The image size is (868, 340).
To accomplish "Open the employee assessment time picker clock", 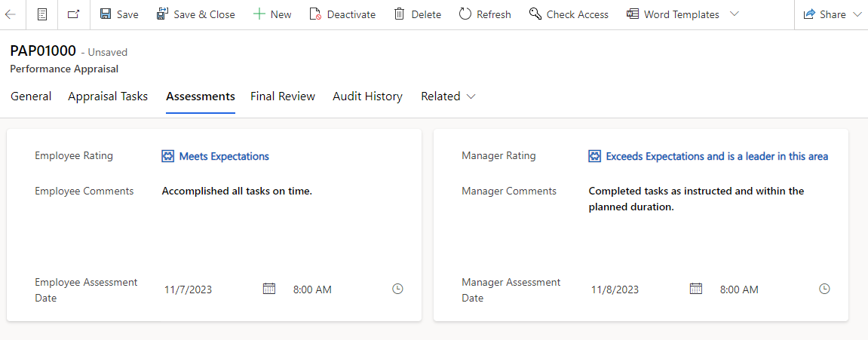I will coord(397,289).
